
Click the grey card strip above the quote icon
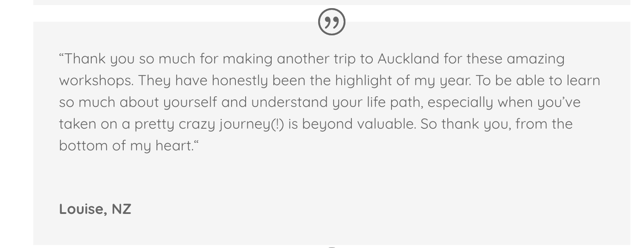click(x=332, y=3)
